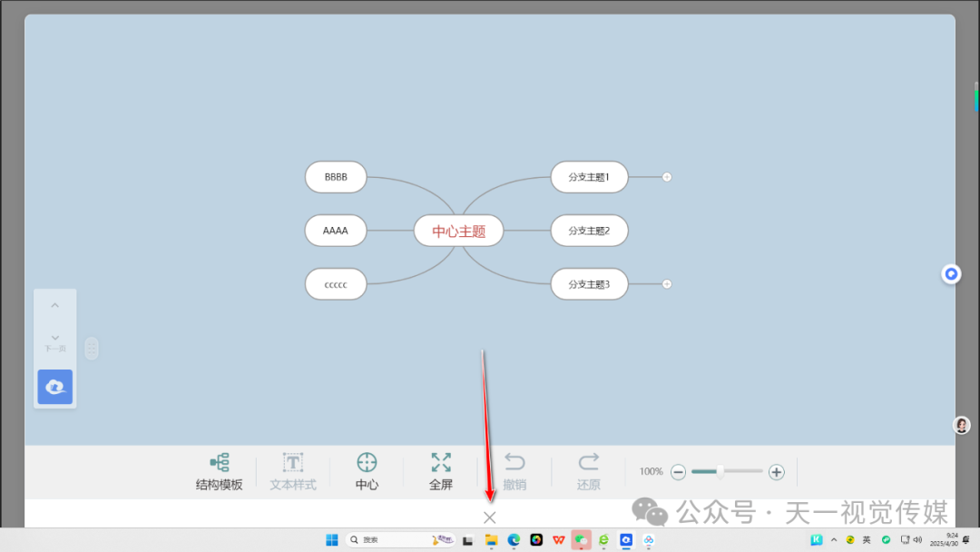The width and height of the screenshot is (980, 552).
Task: Open the 文本样式 text style tool
Action: pos(293,463)
